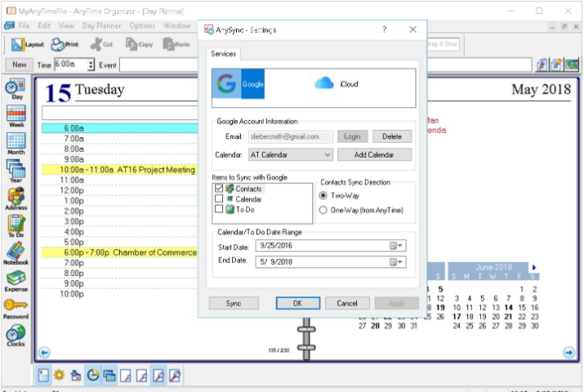Click the Login button
The width and height of the screenshot is (584, 392).
tap(352, 136)
